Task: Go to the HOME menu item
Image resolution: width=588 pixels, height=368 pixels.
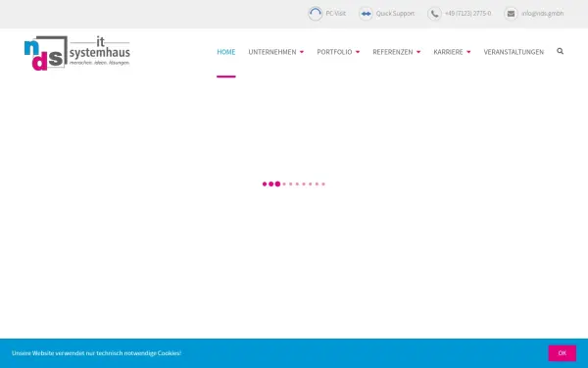Action: point(226,52)
